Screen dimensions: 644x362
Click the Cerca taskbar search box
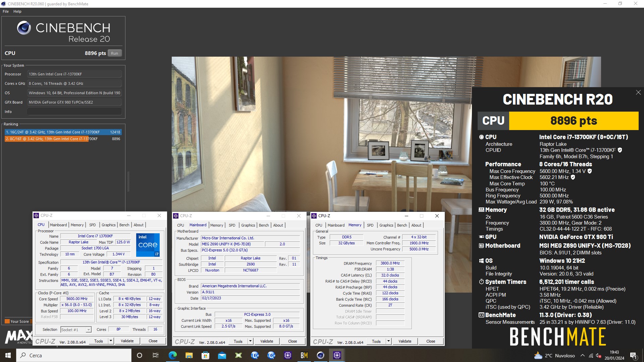click(x=74, y=355)
